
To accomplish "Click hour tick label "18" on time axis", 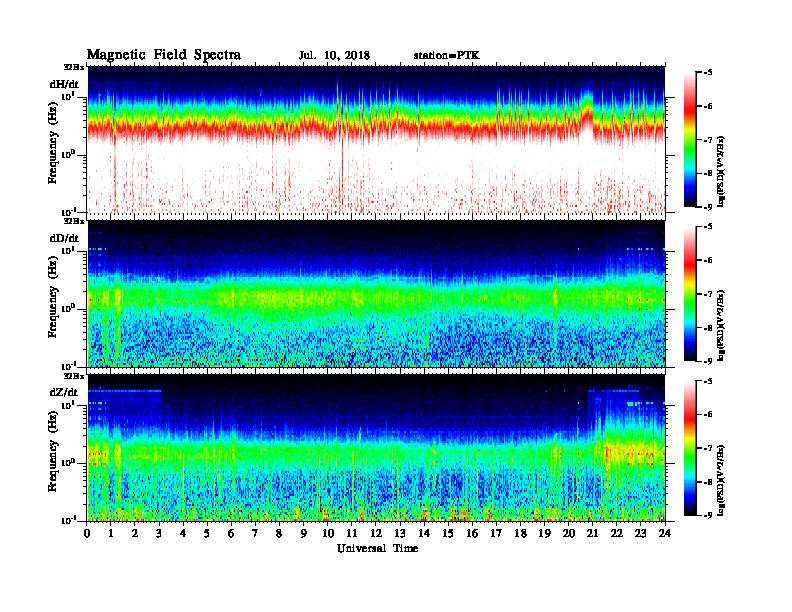I will pos(520,533).
